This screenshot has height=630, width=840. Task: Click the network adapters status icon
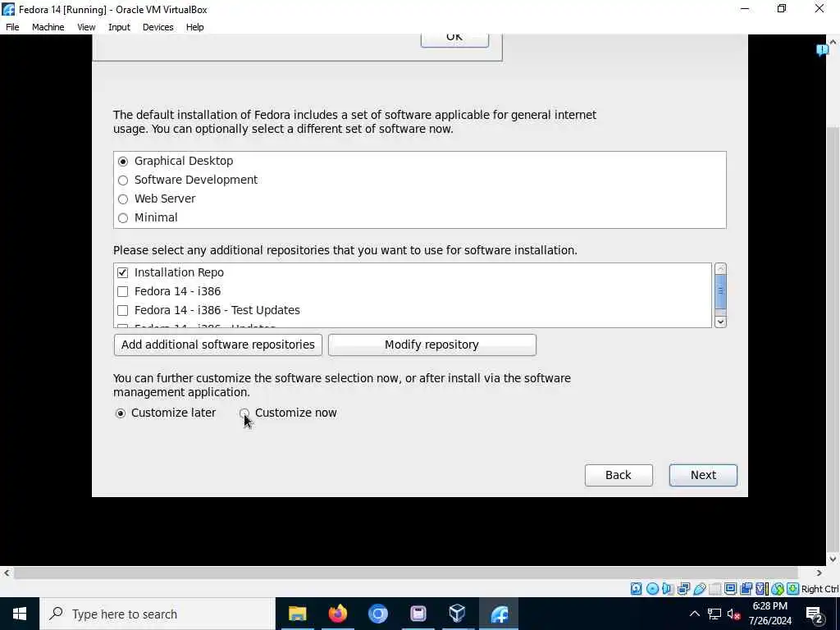(683, 589)
